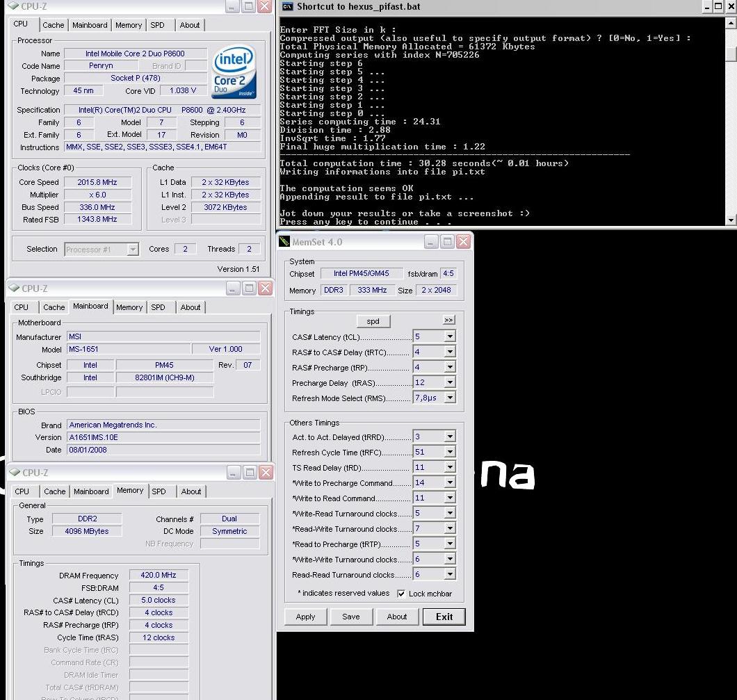Click the BIOS version A1651IMS.10E
The height and width of the screenshot is (700, 737).
[163, 437]
